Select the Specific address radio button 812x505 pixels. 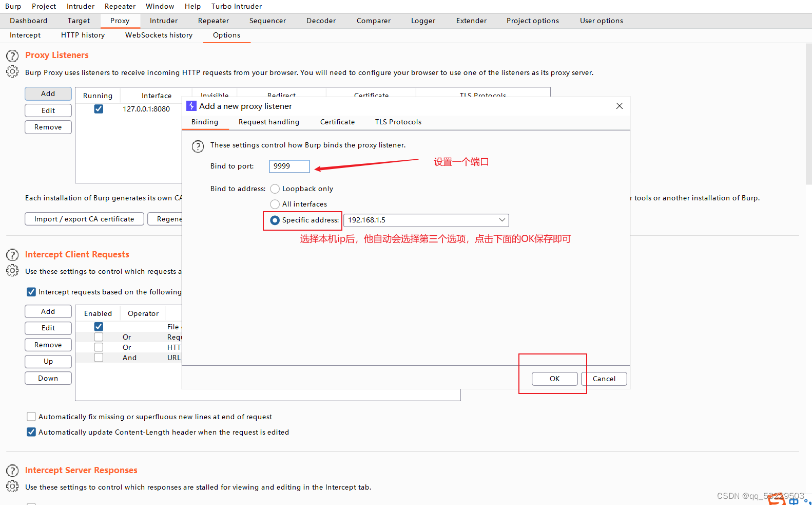[275, 220]
